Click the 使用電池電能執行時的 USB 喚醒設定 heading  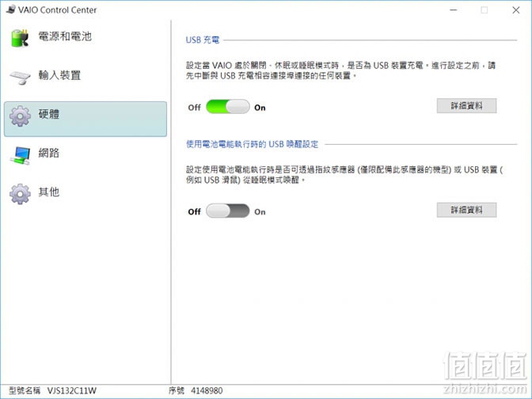[x=252, y=144]
